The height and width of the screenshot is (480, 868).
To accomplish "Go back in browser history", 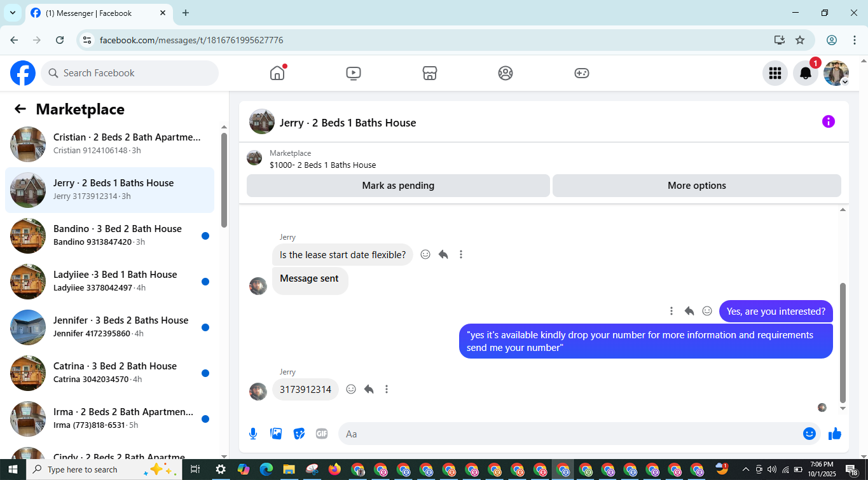I will pyautogui.click(x=14, y=40).
